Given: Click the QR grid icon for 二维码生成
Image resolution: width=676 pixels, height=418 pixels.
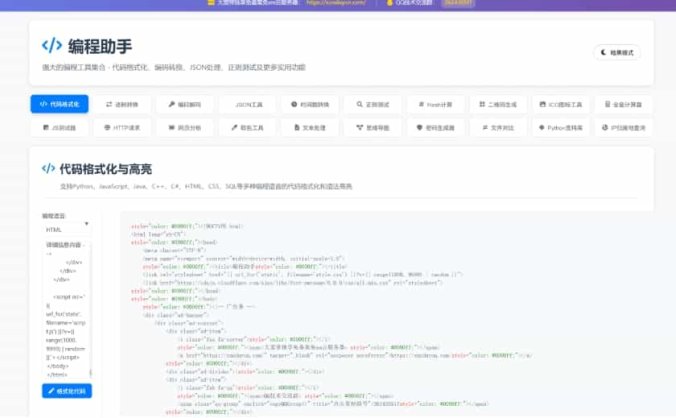Looking at the screenshot, I should pos(482,104).
